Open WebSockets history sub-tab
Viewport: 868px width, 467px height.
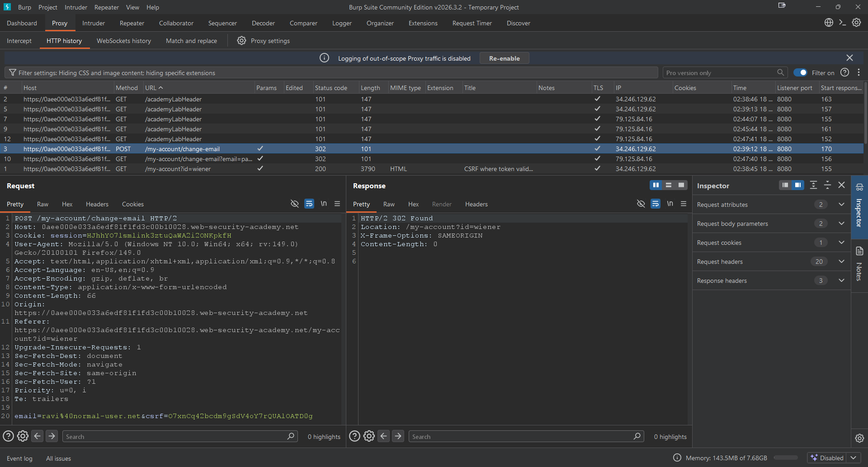[x=124, y=41]
